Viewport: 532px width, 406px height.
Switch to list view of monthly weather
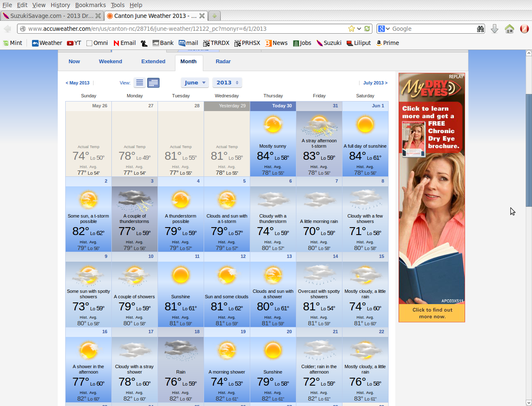pyautogui.click(x=139, y=82)
